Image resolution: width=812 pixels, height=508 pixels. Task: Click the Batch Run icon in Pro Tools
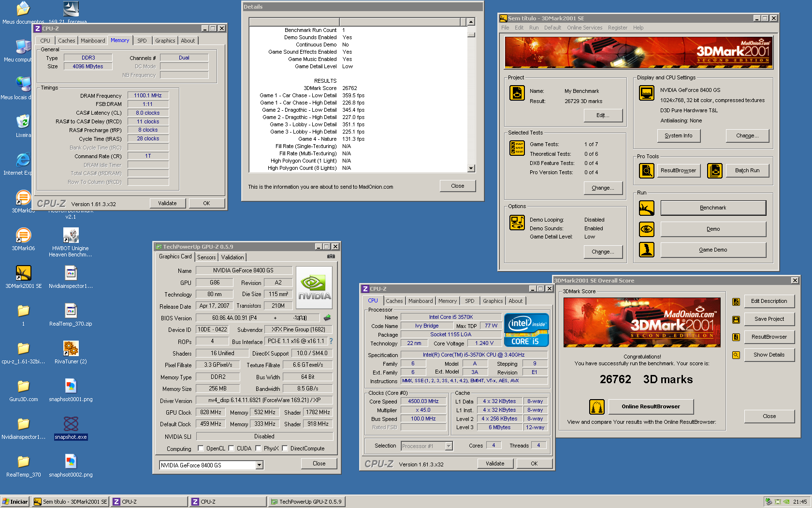714,170
